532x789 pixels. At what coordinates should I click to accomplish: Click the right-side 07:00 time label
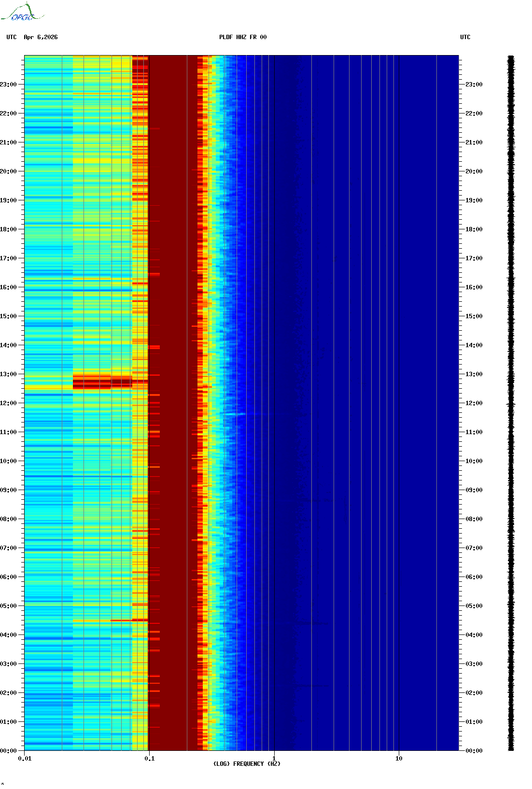[x=474, y=548]
